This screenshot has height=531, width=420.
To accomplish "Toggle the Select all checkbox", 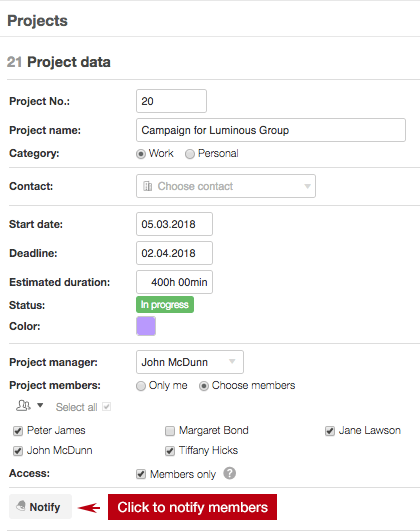I will tap(106, 406).
